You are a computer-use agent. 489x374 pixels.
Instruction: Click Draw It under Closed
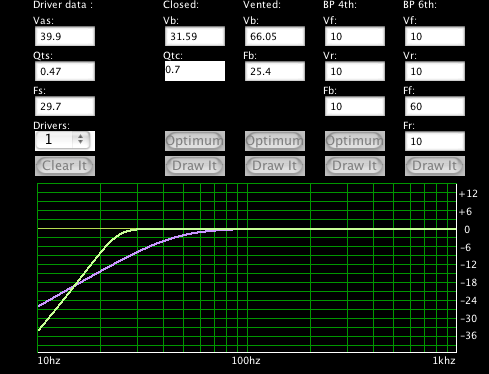pyautogui.click(x=195, y=166)
